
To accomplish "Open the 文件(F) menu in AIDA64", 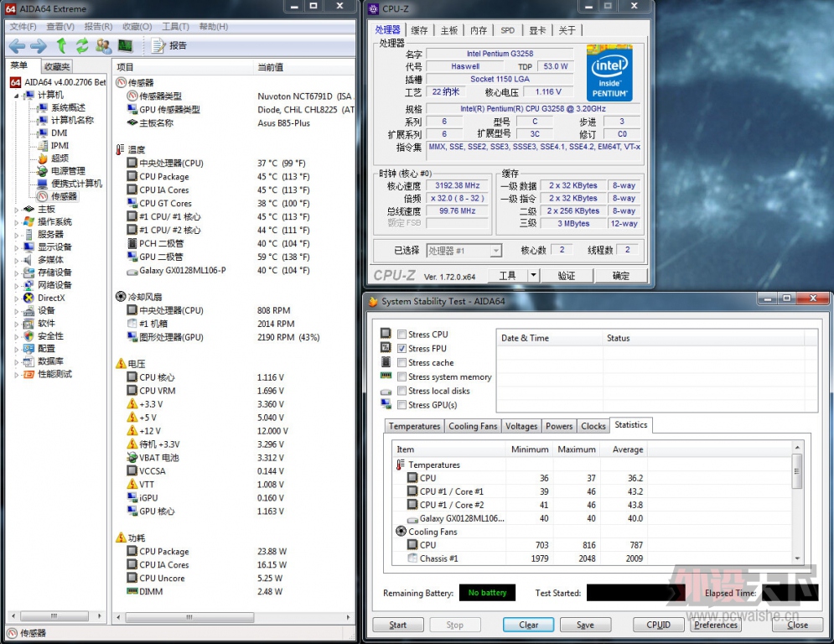I will click(x=23, y=27).
